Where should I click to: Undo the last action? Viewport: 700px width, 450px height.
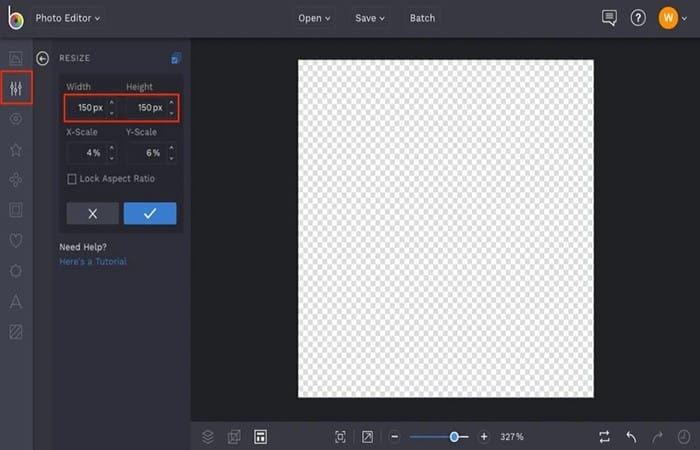point(631,437)
